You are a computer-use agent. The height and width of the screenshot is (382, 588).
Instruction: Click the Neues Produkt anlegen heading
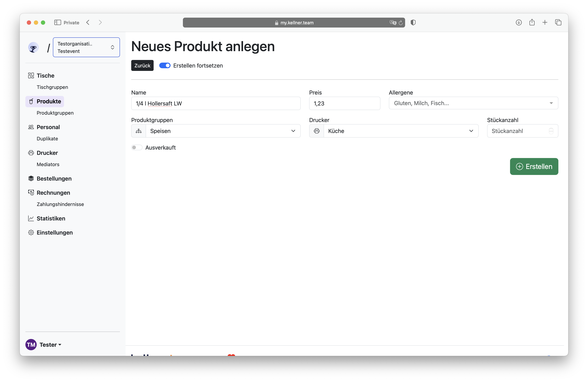[x=203, y=46]
